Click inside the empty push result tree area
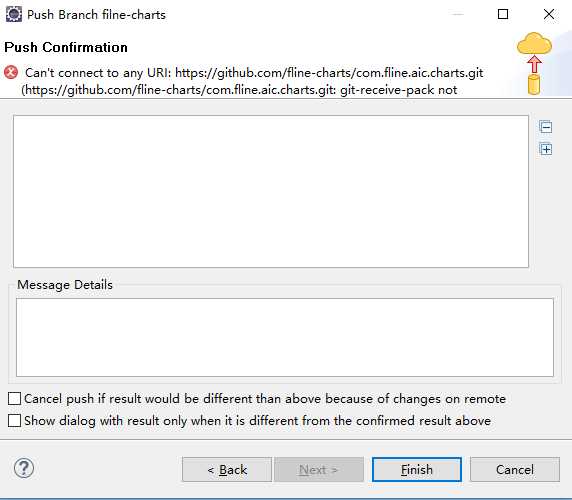 271,191
